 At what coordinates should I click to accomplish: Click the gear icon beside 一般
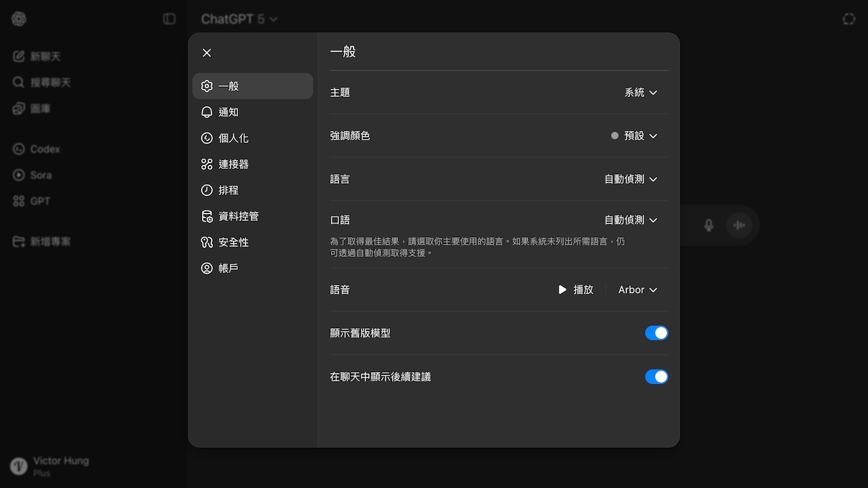207,86
